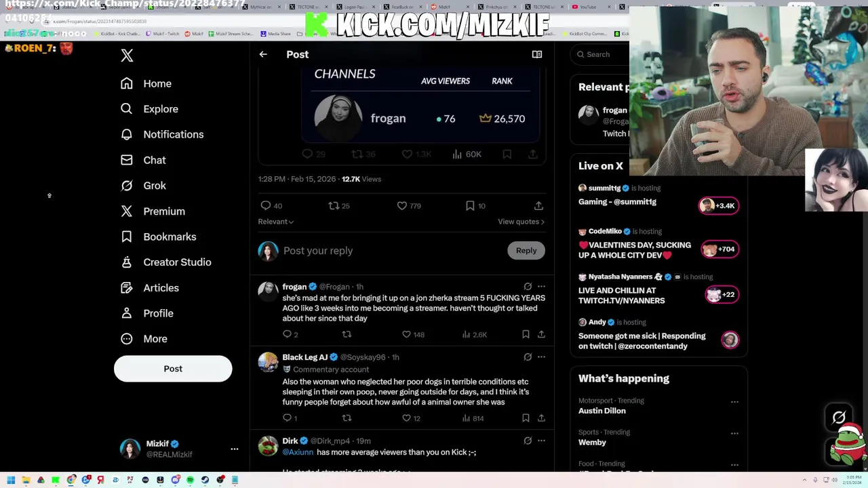
Task: Open Dirk's profile name
Action: 290,441
